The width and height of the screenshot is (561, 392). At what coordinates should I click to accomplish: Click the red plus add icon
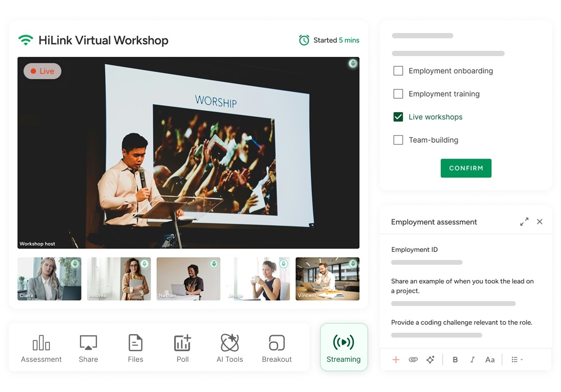(x=396, y=360)
